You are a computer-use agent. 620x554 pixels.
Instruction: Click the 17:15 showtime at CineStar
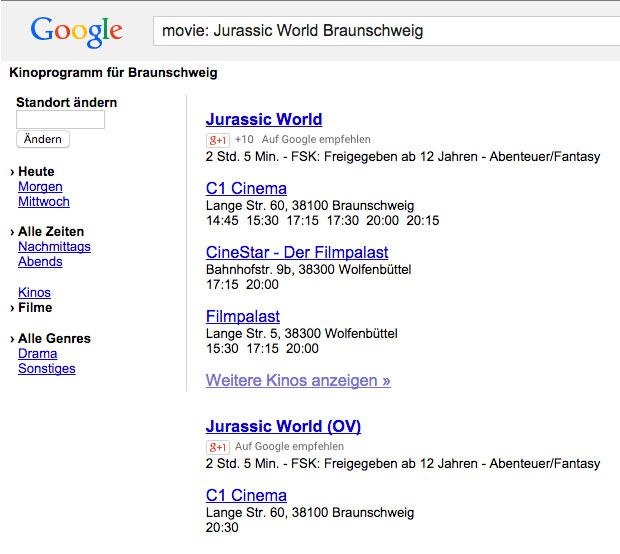[x=222, y=285]
